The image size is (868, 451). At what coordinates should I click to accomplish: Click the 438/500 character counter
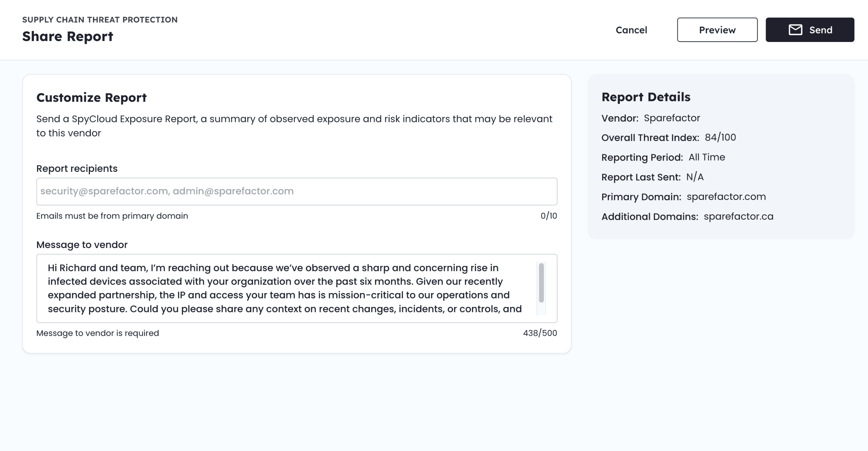click(540, 333)
